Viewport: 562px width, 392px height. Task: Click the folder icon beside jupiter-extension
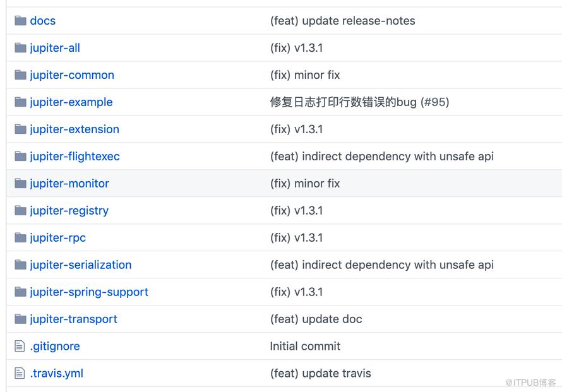pyautogui.click(x=20, y=129)
